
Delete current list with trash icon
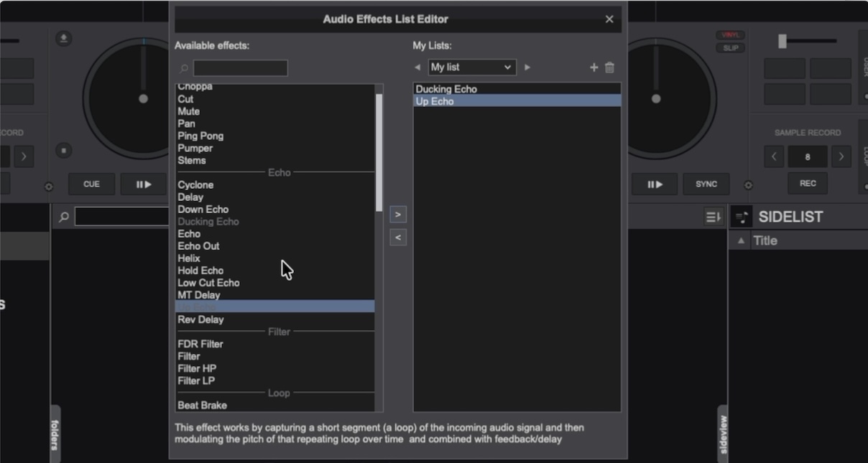click(609, 67)
